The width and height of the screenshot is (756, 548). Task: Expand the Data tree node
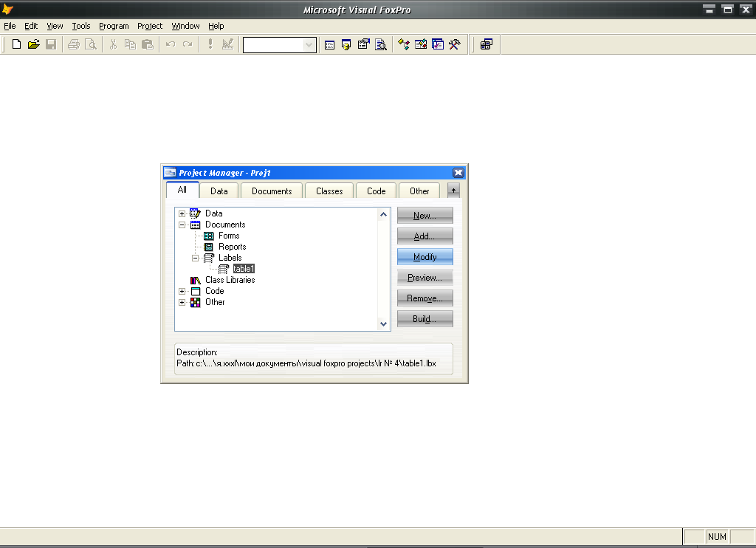point(182,213)
